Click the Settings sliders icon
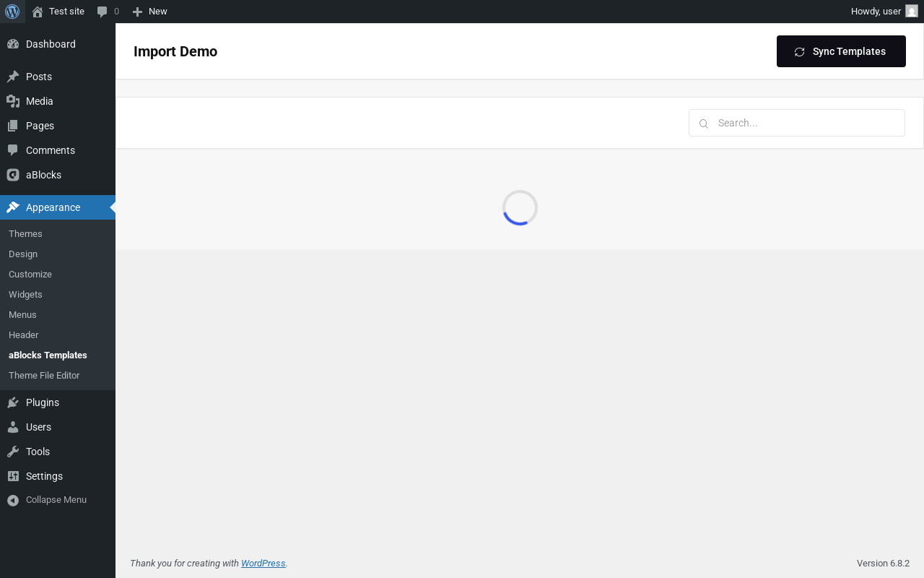This screenshot has width=924, height=578. (13, 476)
